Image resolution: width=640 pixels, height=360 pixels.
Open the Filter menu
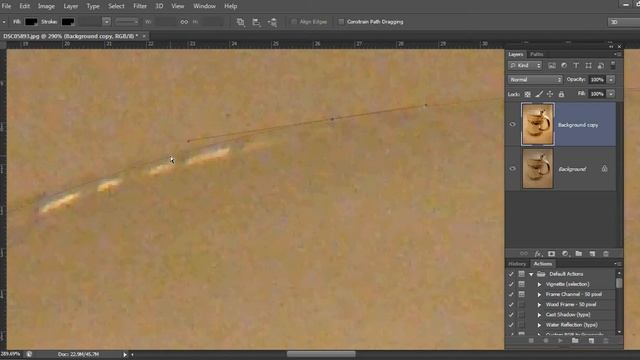tap(140, 6)
